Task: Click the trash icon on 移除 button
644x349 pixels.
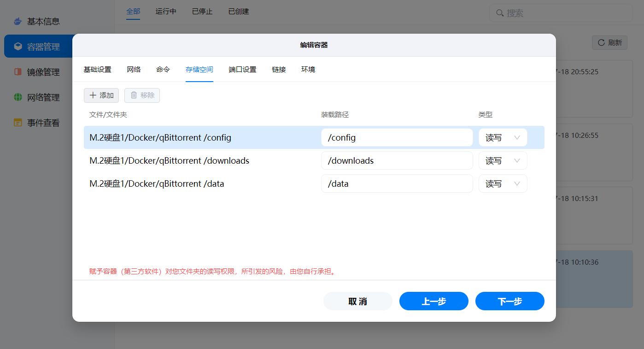Action: 133,95
